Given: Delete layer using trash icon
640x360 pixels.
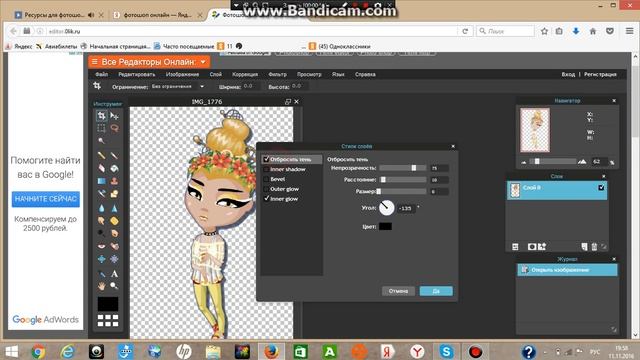Looking at the screenshot, I should click(594, 247).
